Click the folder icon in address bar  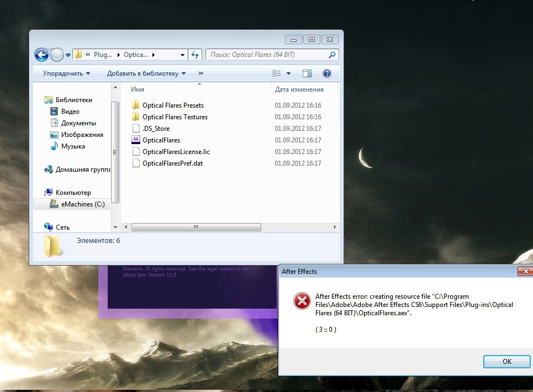click(x=78, y=54)
